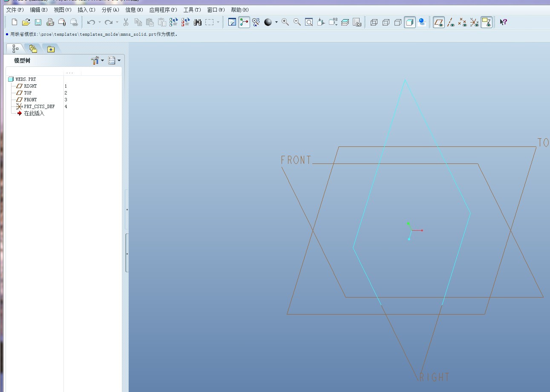Click the repaint screen icon
Viewport: 550px width, 392px height.
pyautogui.click(x=232, y=22)
